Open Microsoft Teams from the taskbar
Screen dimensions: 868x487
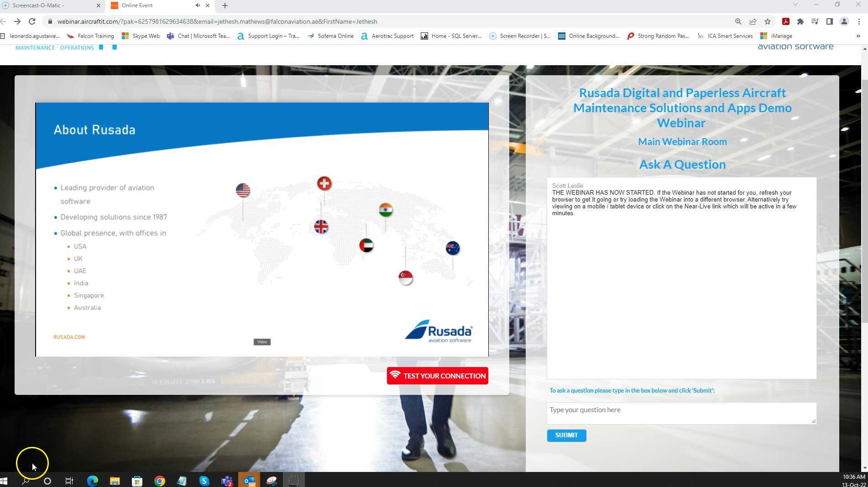pyautogui.click(x=226, y=481)
